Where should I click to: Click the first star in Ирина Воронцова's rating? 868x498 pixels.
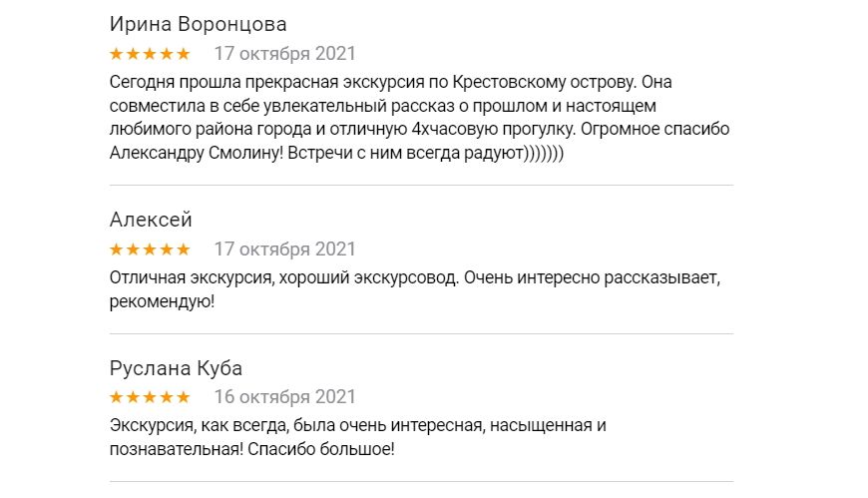coord(117,54)
